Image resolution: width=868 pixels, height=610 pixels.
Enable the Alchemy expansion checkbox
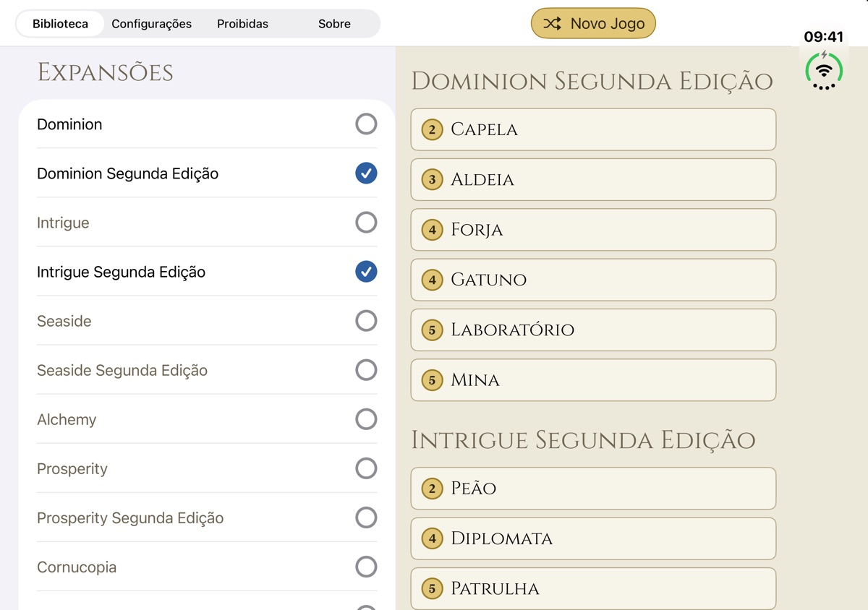[366, 419]
